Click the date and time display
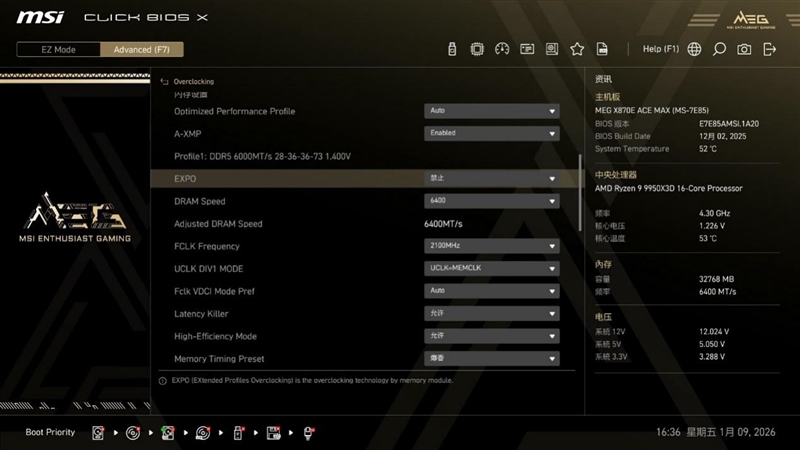 click(715, 432)
